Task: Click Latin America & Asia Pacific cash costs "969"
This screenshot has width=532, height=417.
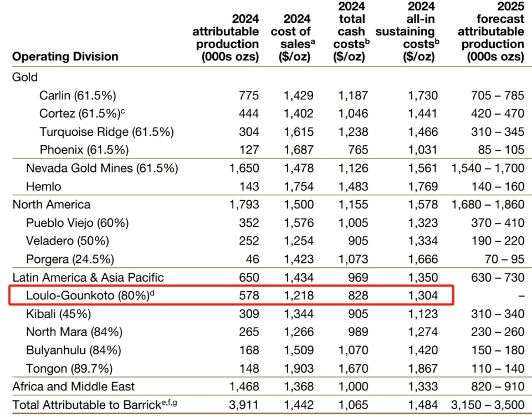Action: pyautogui.click(x=359, y=277)
